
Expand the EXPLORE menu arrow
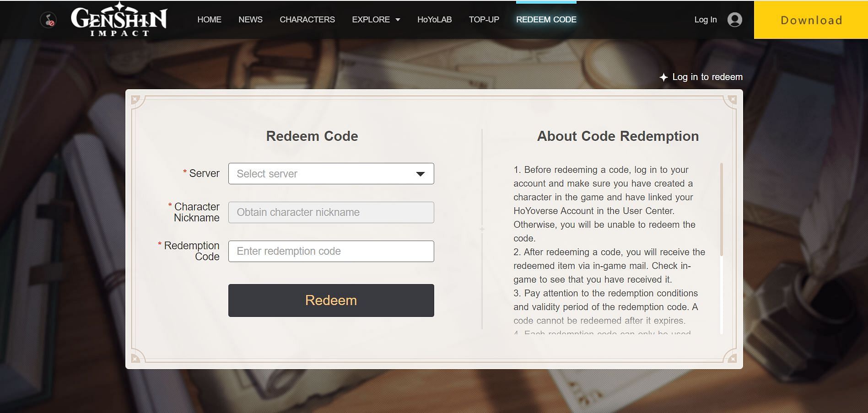pyautogui.click(x=398, y=20)
